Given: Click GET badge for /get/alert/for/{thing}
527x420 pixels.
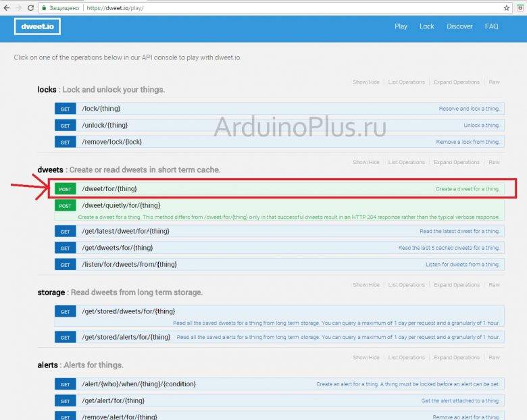Looking at the screenshot, I should 66,401.
